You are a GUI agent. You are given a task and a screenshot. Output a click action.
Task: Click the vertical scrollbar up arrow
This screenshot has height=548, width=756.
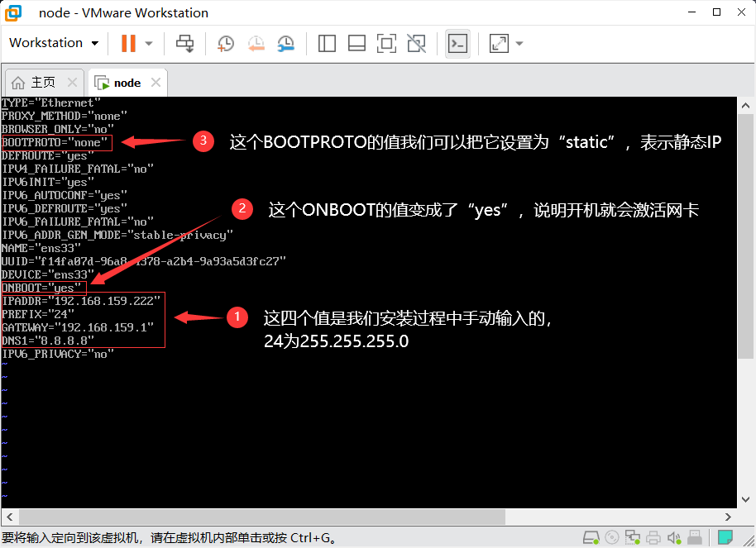tap(745, 106)
